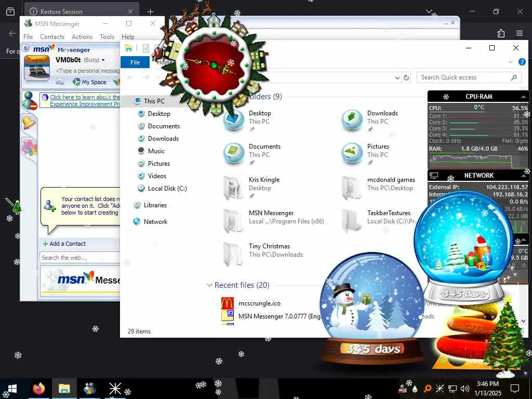Open a new tab in Firefox
Viewport: 532px width, 399px height.
coord(150,12)
